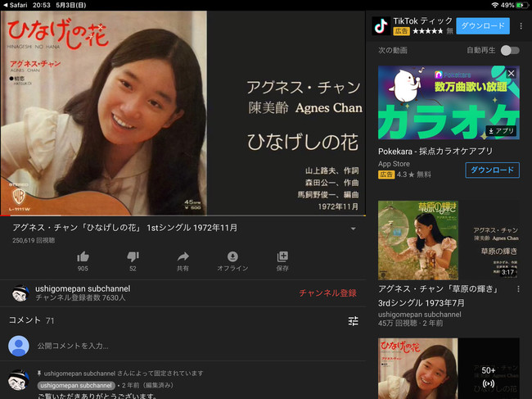
Task: Tap the blue TikTok ダウンロード button
Action: click(x=483, y=26)
